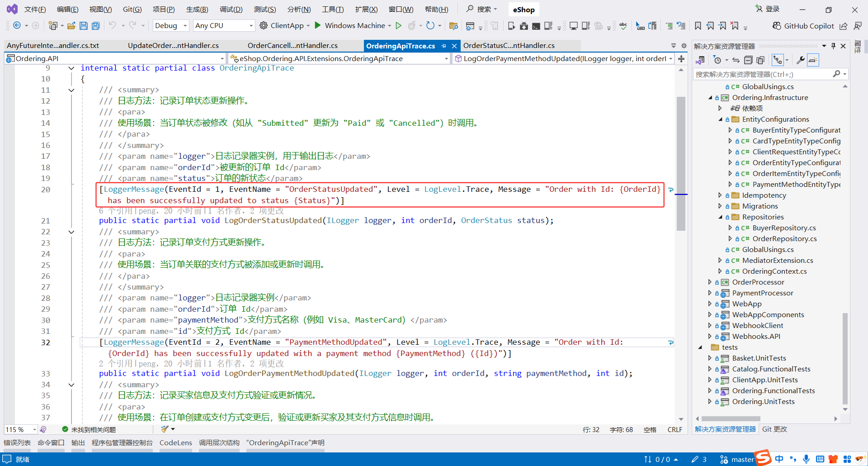This screenshot has width=868, height=466.
Task: Click the 搜索 box in title bar
Action: click(x=482, y=9)
